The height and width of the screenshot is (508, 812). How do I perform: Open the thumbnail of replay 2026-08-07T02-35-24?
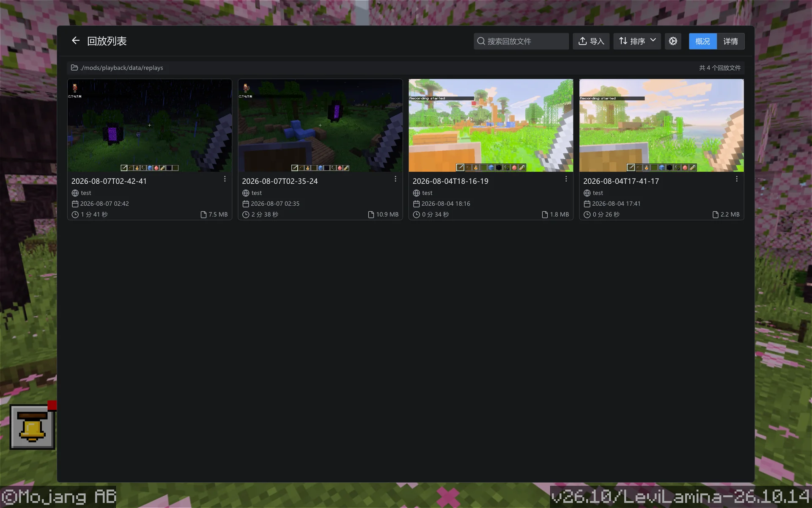coord(320,125)
